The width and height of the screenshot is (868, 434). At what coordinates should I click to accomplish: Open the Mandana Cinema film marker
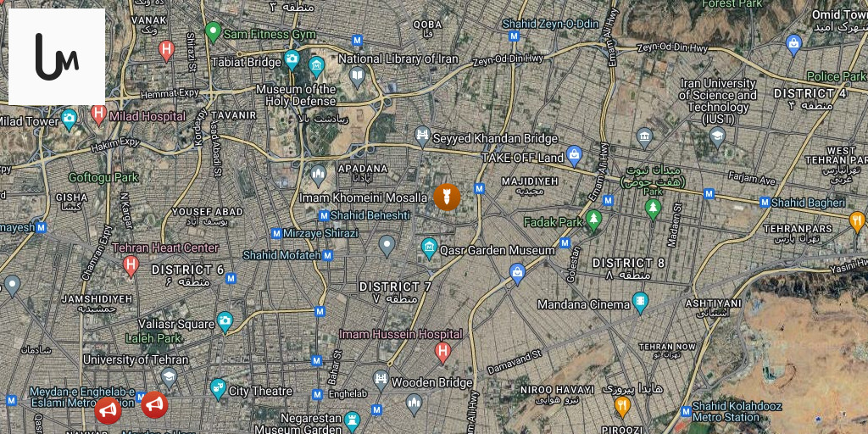coord(640,303)
